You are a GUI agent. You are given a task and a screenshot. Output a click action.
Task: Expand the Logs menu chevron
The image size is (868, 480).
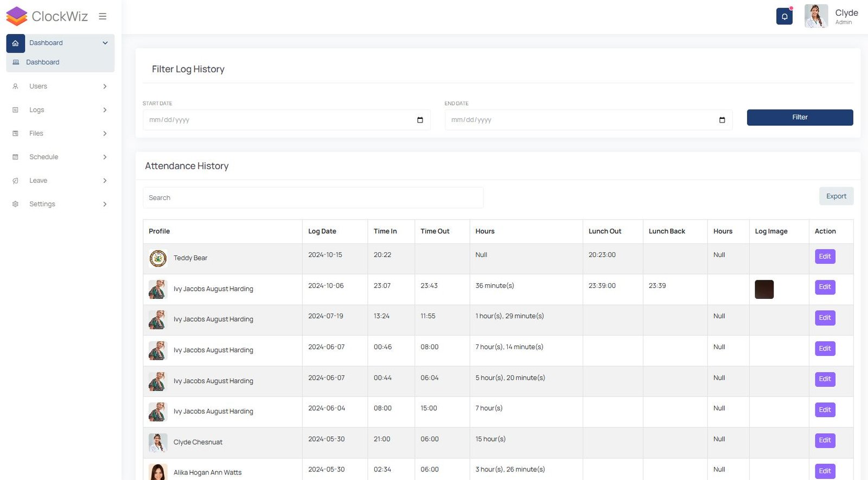105,110
